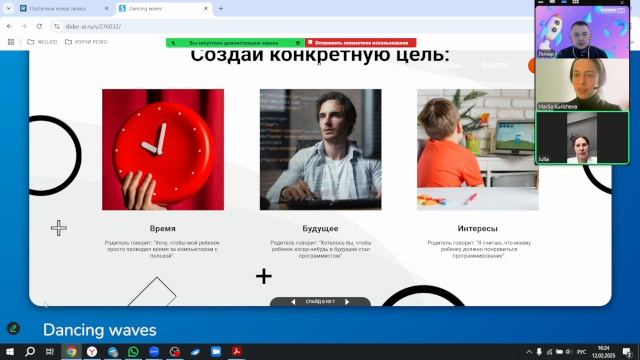Click the shield icon on sharing banner

(298, 42)
